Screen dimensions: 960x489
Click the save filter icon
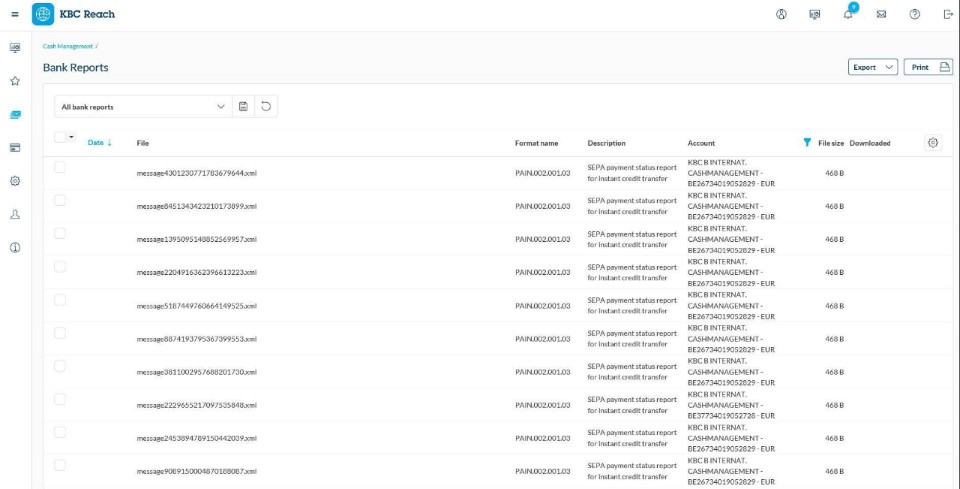pos(243,106)
